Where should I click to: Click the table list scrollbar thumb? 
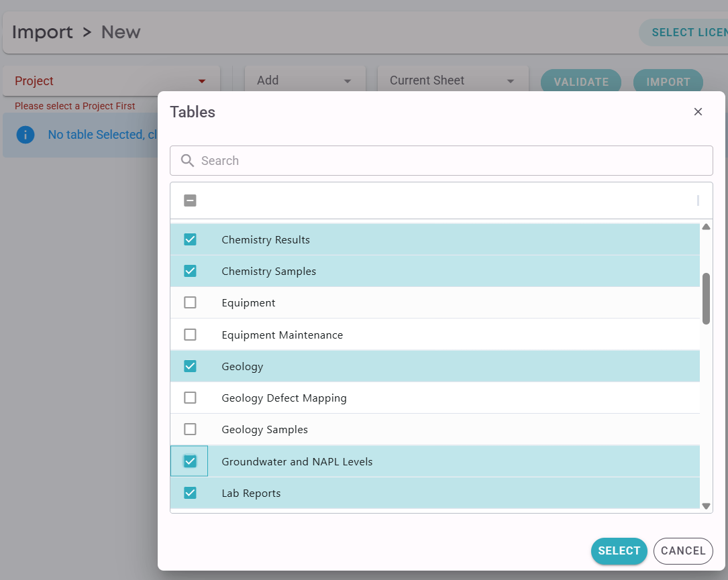click(x=706, y=299)
